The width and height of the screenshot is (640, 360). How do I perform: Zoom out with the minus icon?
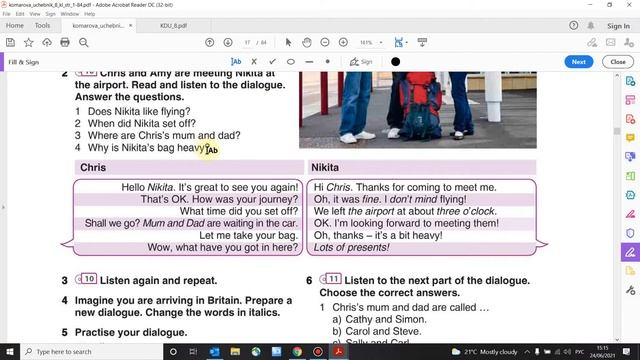[325, 42]
